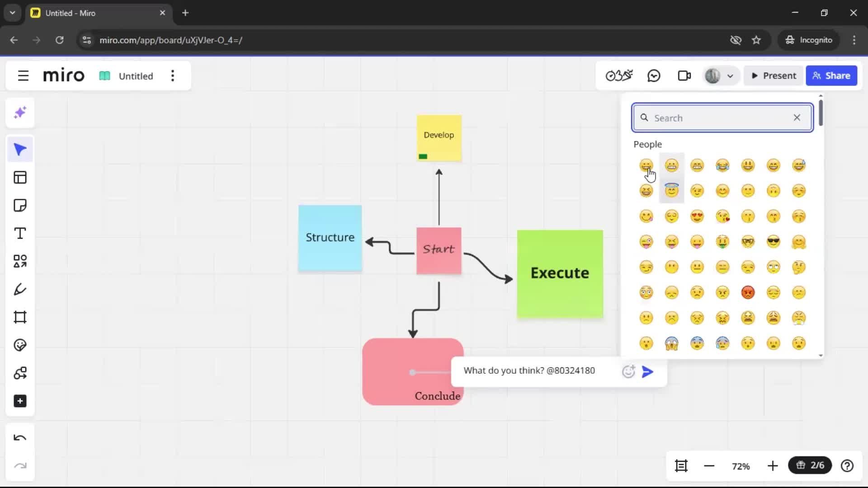868x488 pixels.
Task: Open the Chrome tab search dropdown
Action: click(12, 13)
